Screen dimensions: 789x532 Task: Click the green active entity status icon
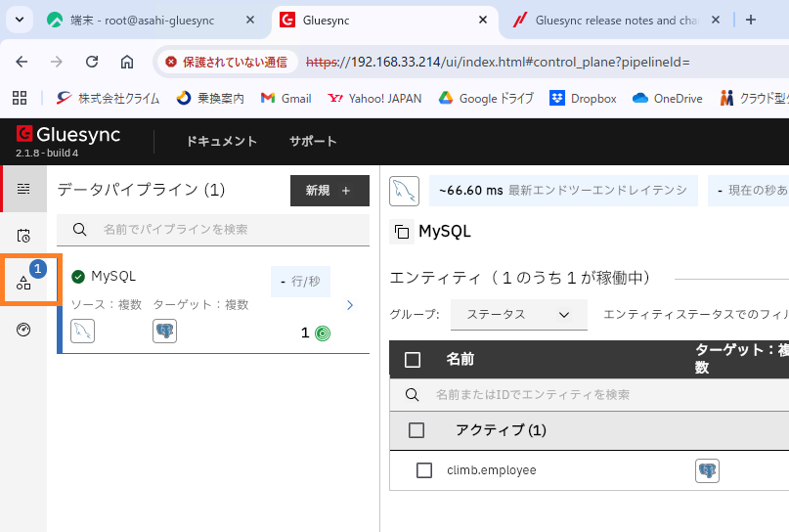[x=322, y=332]
